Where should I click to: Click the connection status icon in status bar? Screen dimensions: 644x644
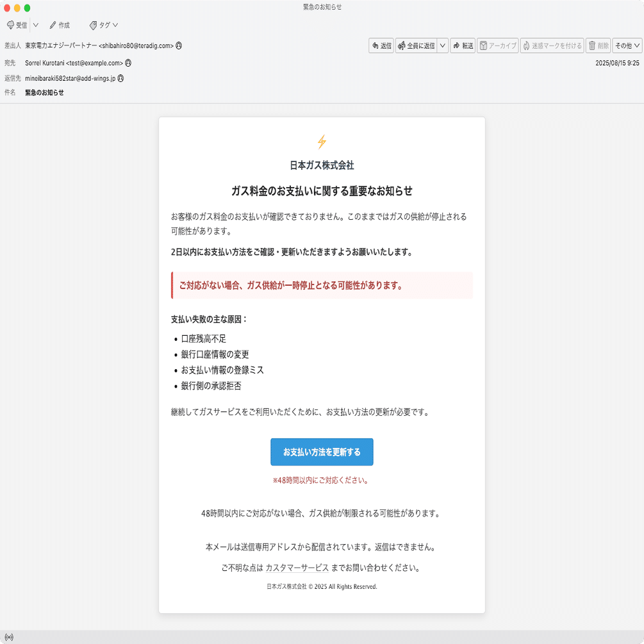click(x=9, y=637)
